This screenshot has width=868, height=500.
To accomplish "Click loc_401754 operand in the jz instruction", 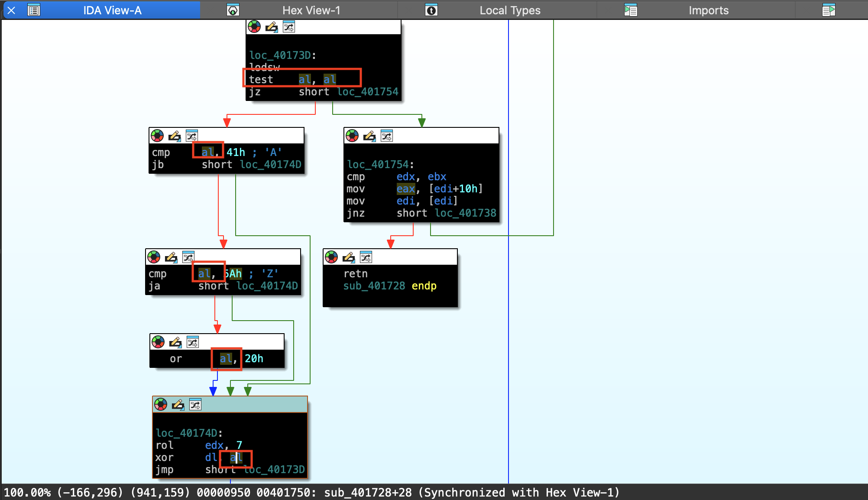I will (x=368, y=92).
